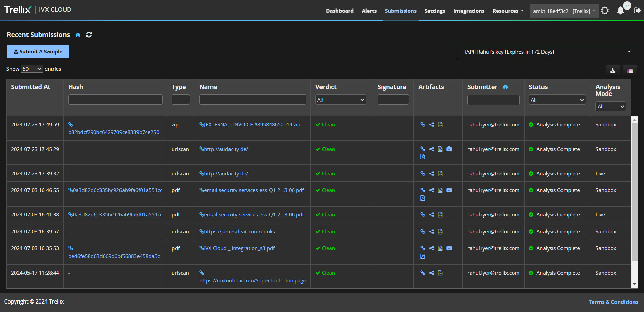Click link icon above hash b82bdcf290bc

pos(71,125)
